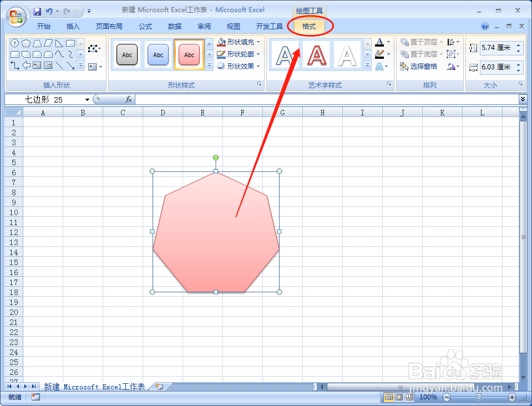Select the line arrow shape
The image size is (532, 406).
70,65
